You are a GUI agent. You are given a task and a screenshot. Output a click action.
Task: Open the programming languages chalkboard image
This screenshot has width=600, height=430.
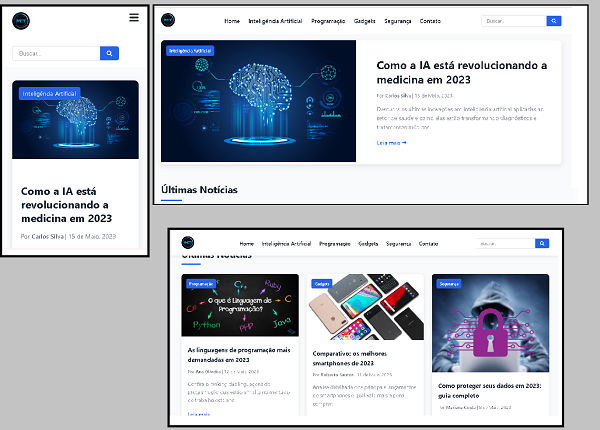click(240, 305)
